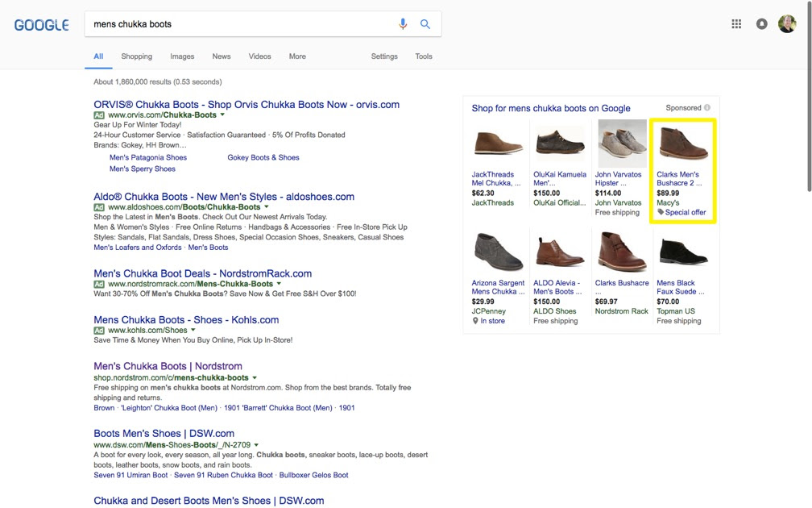Viewport: 812px width, 508px height.
Task: Expand the nordstromrack.com URL dropdown arrow
Action: click(x=279, y=284)
